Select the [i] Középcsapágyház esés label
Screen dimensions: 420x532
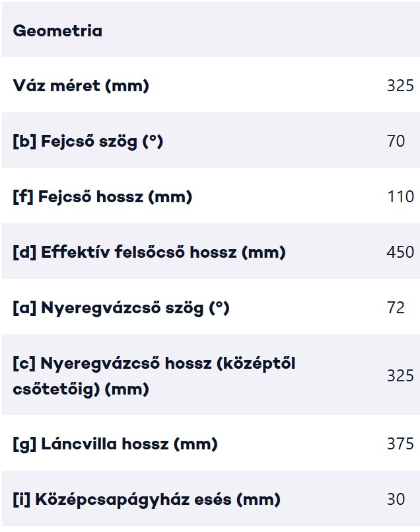[147, 500]
